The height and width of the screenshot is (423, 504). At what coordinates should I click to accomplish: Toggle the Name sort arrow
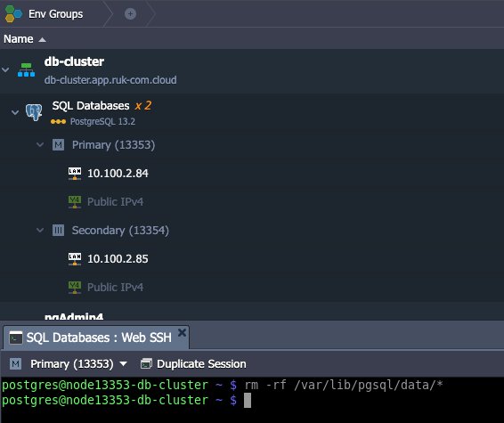(x=42, y=39)
